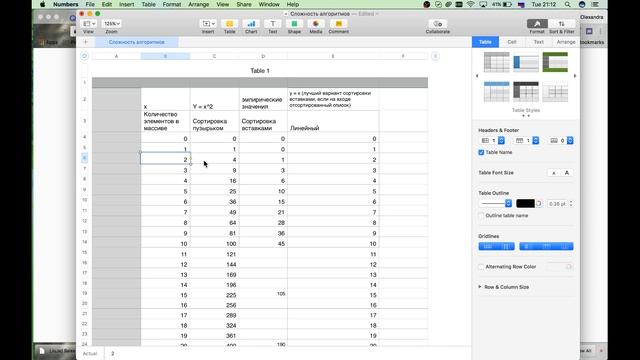Click the Insert toolbar icon
Screen dimensions: 640x360
[x=208, y=24]
